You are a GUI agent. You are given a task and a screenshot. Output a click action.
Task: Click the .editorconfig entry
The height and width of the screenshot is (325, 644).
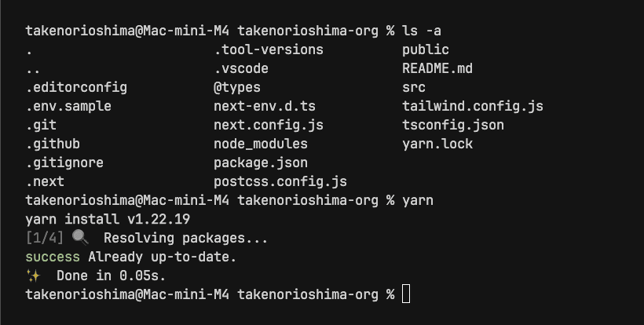[76, 87]
